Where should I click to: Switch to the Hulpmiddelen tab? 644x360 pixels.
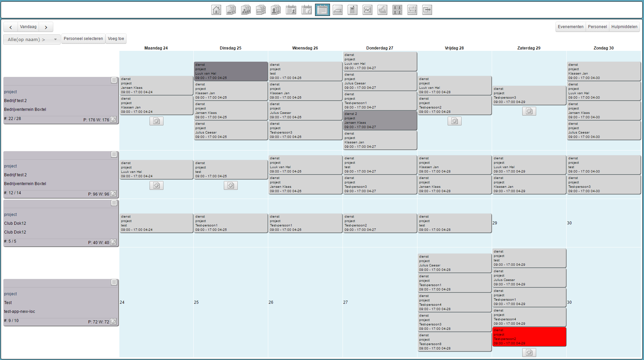pyautogui.click(x=624, y=27)
